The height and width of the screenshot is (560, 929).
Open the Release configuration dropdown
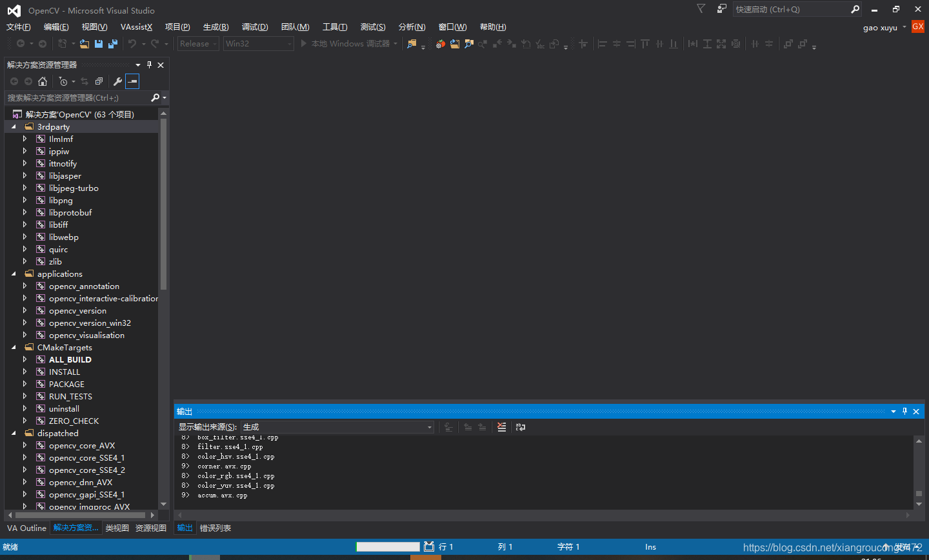coord(198,44)
